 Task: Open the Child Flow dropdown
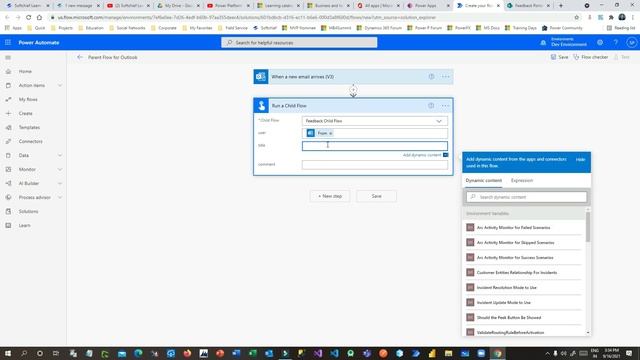click(375, 121)
